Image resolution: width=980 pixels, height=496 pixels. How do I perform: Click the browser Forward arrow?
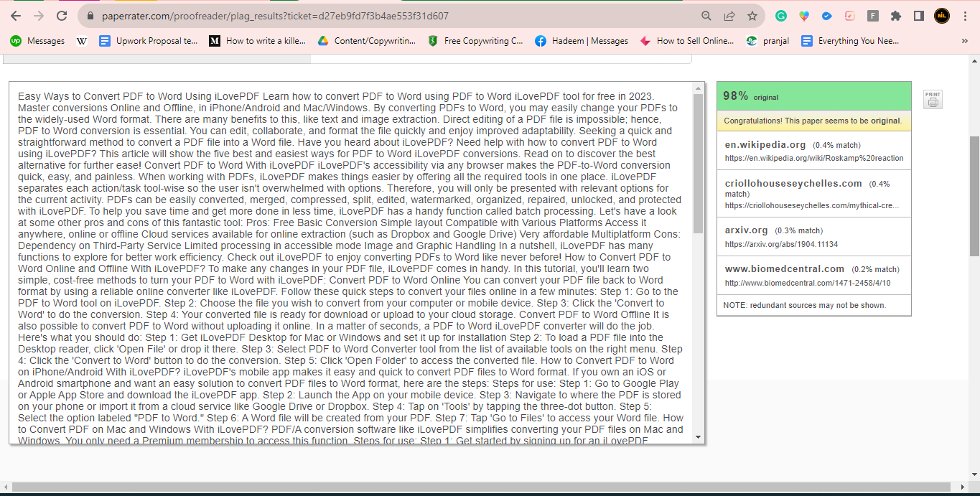(x=39, y=16)
